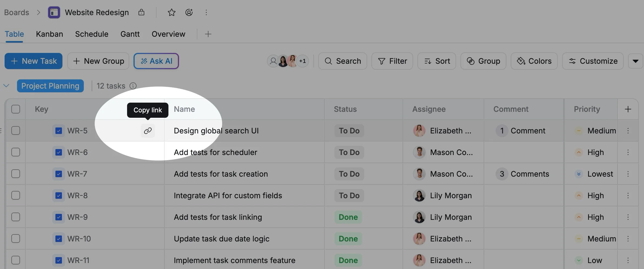Copy link for task WR-5

point(148,131)
